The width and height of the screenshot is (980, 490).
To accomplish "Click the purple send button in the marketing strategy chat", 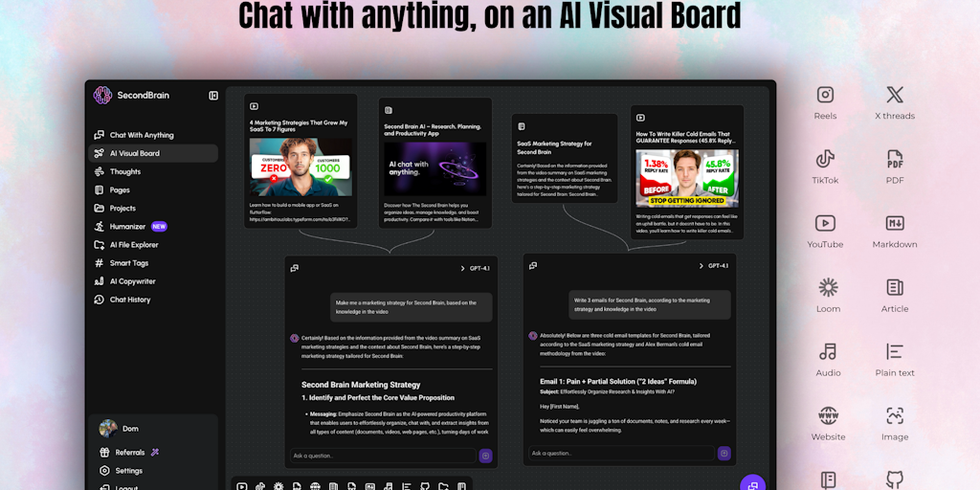I will click(485, 456).
